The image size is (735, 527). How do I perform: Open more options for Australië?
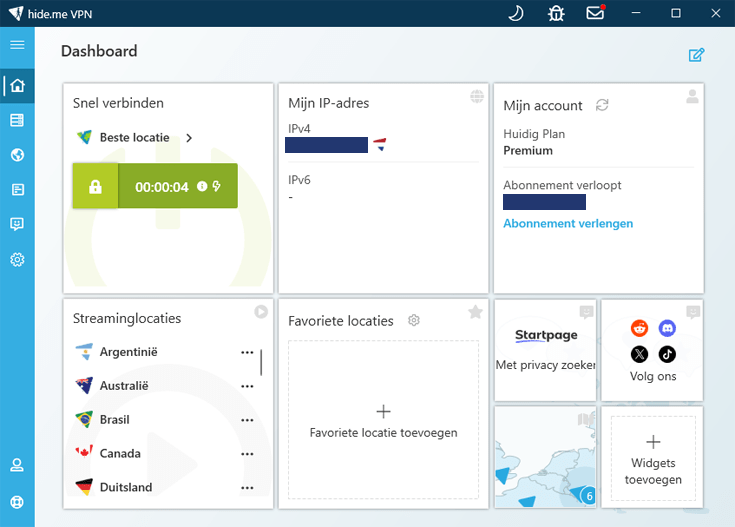click(x=247, y=386)
